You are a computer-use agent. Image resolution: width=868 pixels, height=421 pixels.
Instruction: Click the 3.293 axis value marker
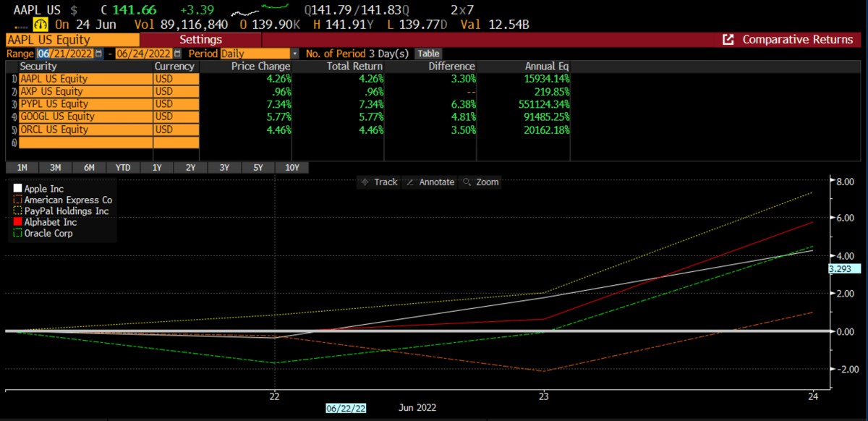coord(845,269)
